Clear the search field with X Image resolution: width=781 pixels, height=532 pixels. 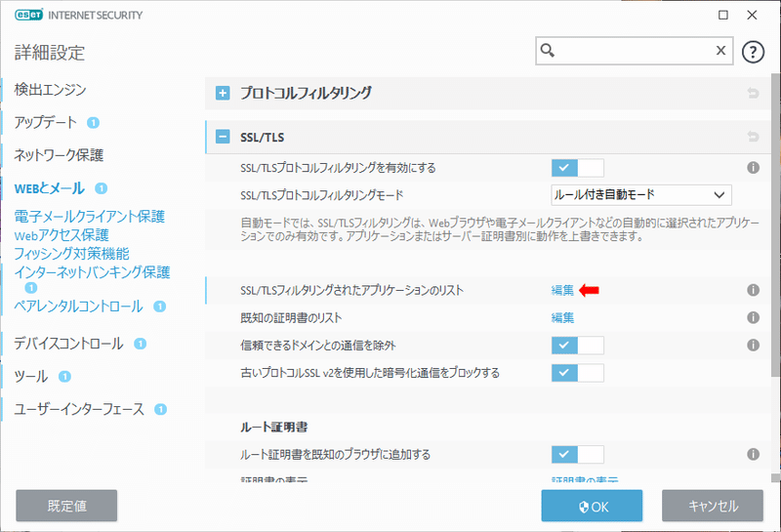tap(720, 51)
